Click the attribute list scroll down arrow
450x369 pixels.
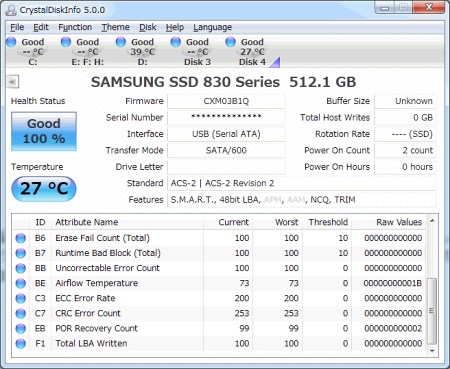coord(432,351)
